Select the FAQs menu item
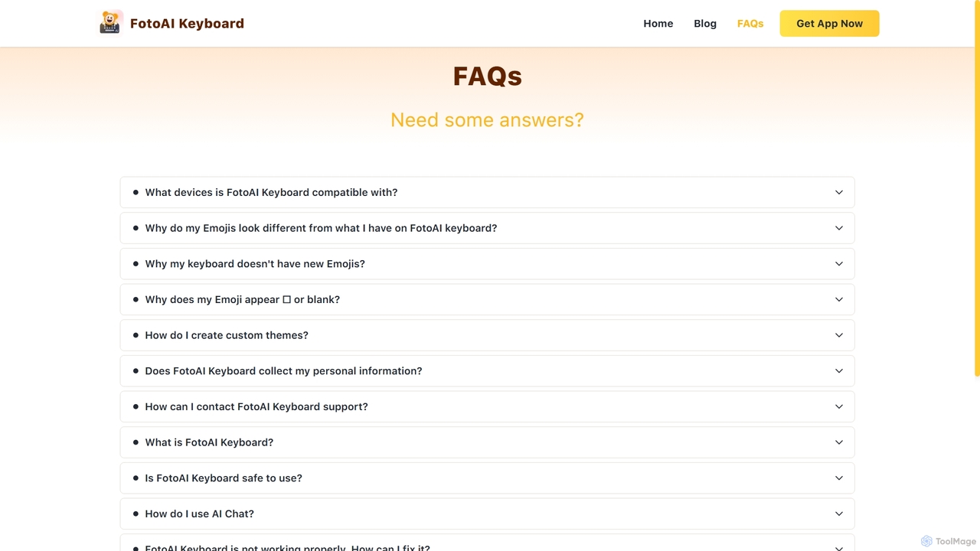The width and height of the screenshot is (980, 551). [x=750, y=24]
